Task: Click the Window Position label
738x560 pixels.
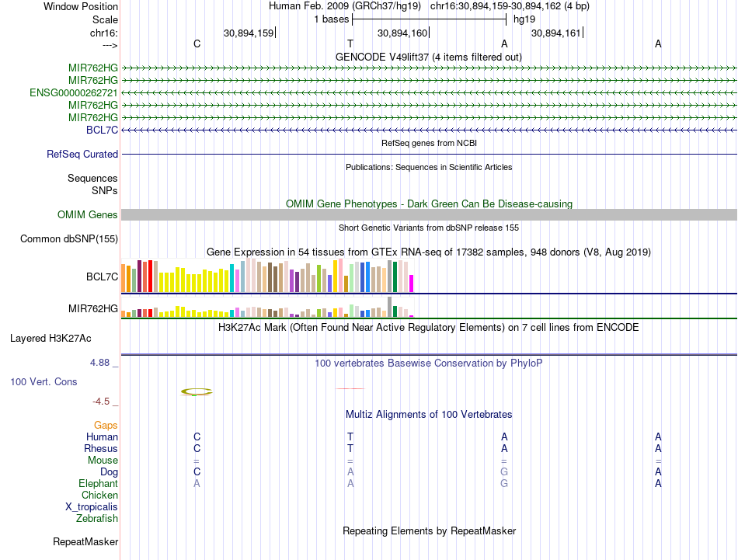Action: pos(81,6)
